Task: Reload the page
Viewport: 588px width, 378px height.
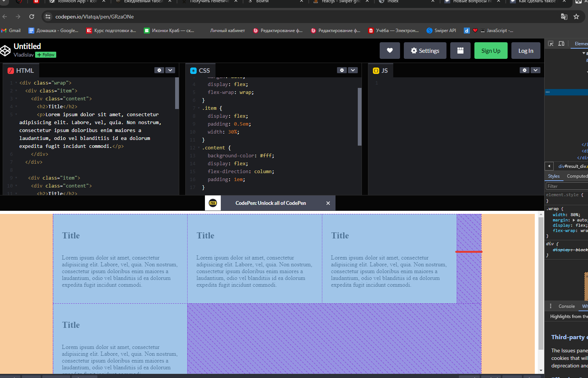Action: 32,17
